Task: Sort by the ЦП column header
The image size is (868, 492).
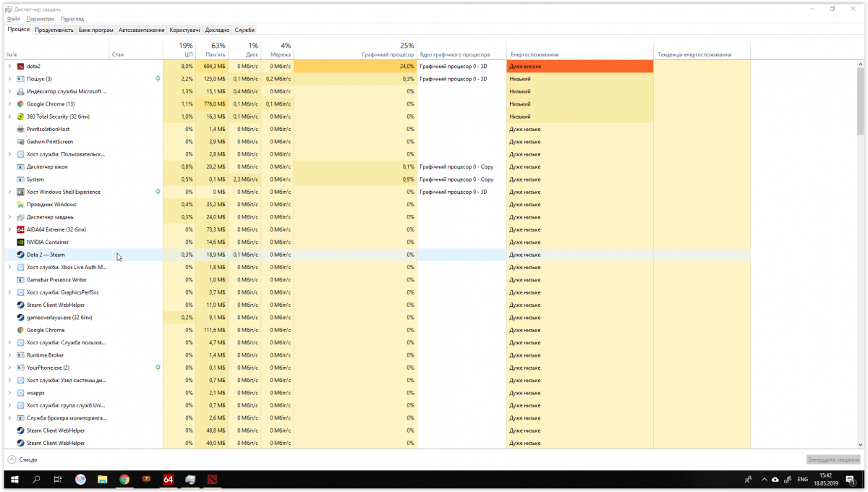Action: coord(179,50)
